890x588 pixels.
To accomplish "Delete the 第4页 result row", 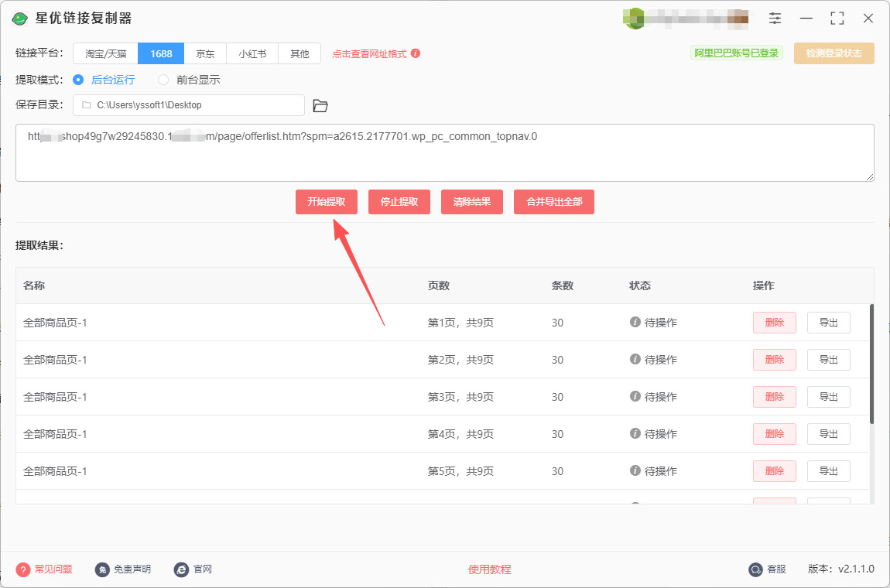I will coord(774,434).
